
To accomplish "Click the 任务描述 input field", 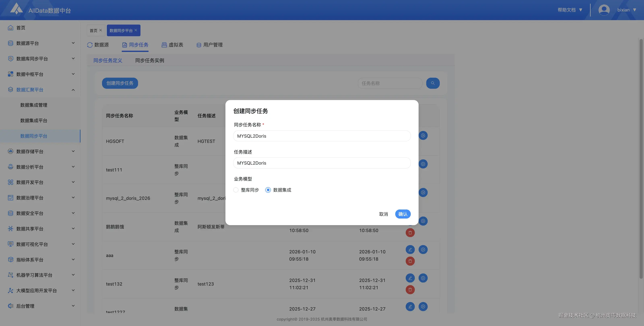I will tap(322, 163).
